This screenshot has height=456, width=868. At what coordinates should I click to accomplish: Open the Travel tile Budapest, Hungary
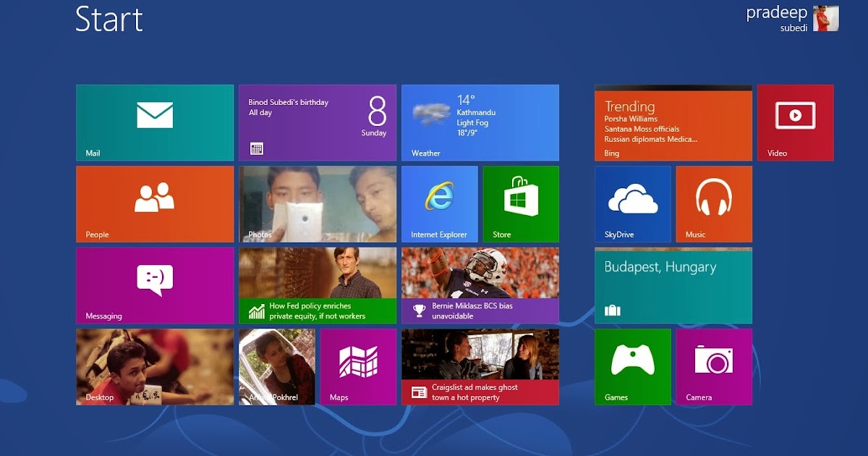[x=673, y=285]
